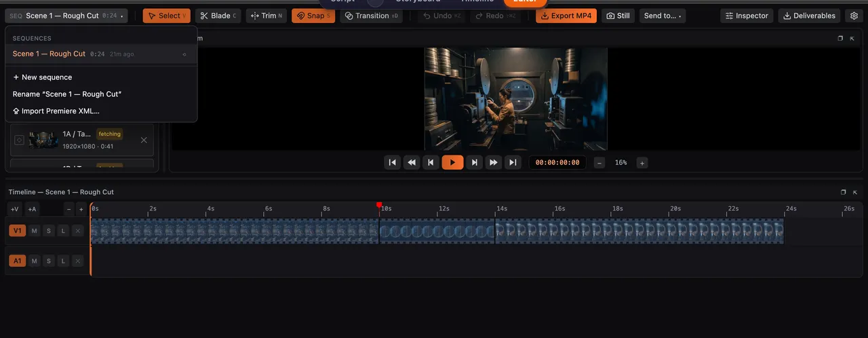The image size is (868, 338).
Task: Click the 1A clip marker icon
Action: click(19, 140)
